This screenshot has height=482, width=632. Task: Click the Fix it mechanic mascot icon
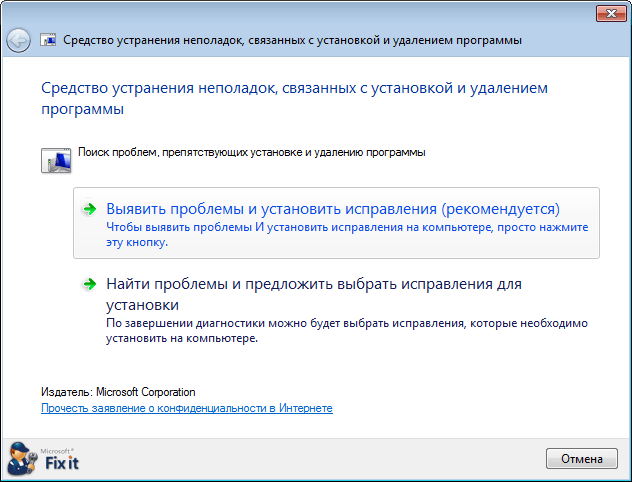23,458
